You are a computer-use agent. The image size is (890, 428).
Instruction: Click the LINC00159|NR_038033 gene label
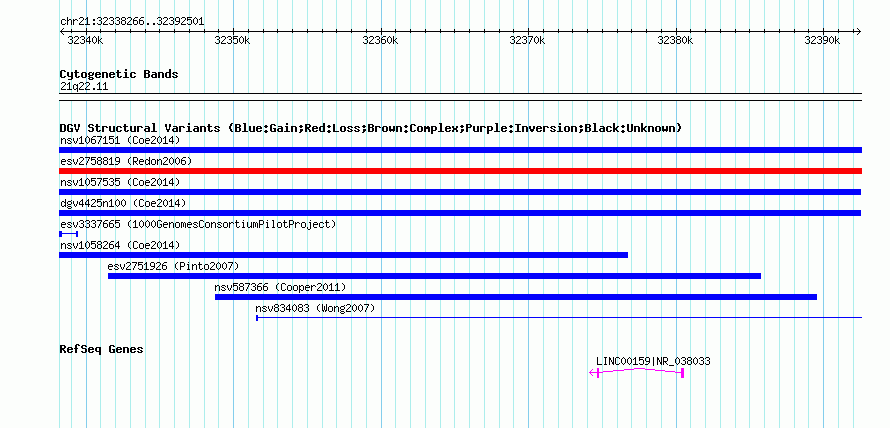(653, 361)
